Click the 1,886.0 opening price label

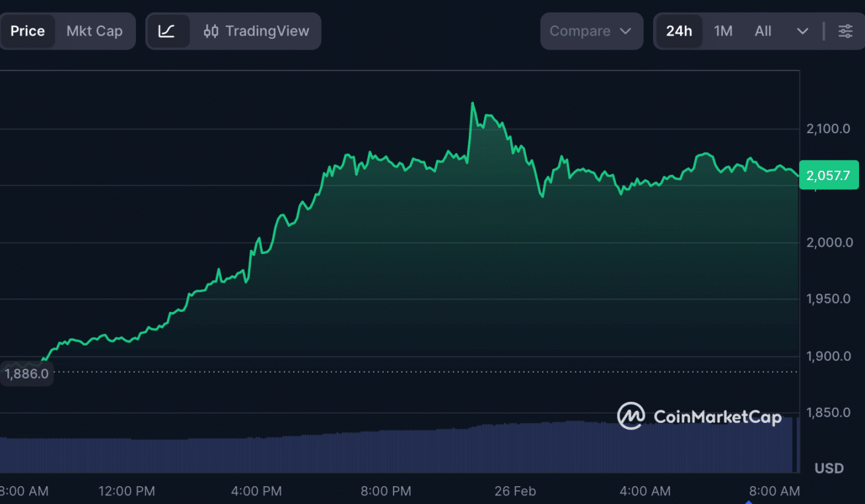coord(26,373)
